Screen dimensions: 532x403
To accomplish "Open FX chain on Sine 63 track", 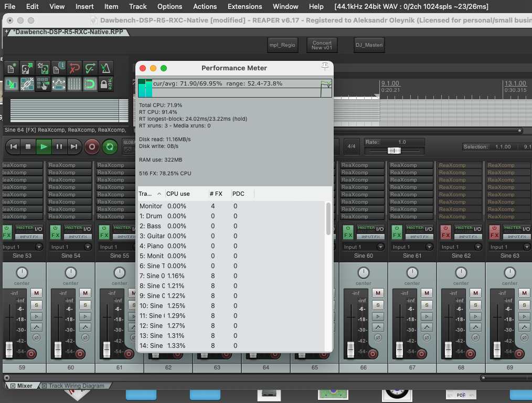I will [x=495, y=236].
